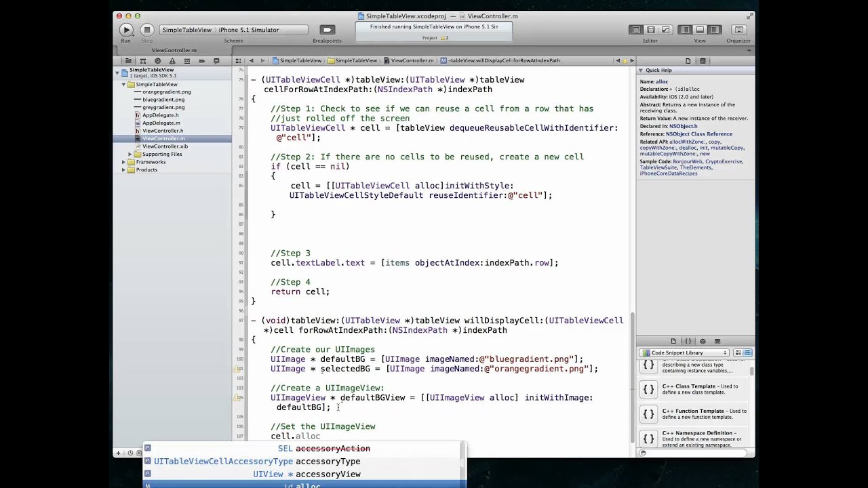Screen dimensions: 868x488
Task: Show the Debug navigator
Action: 187,61
